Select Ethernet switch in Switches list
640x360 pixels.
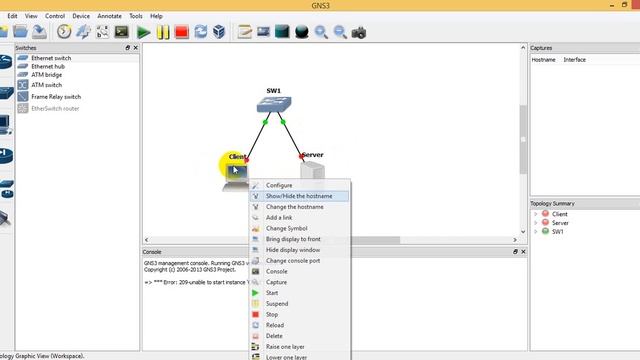(x=51, y=58)
